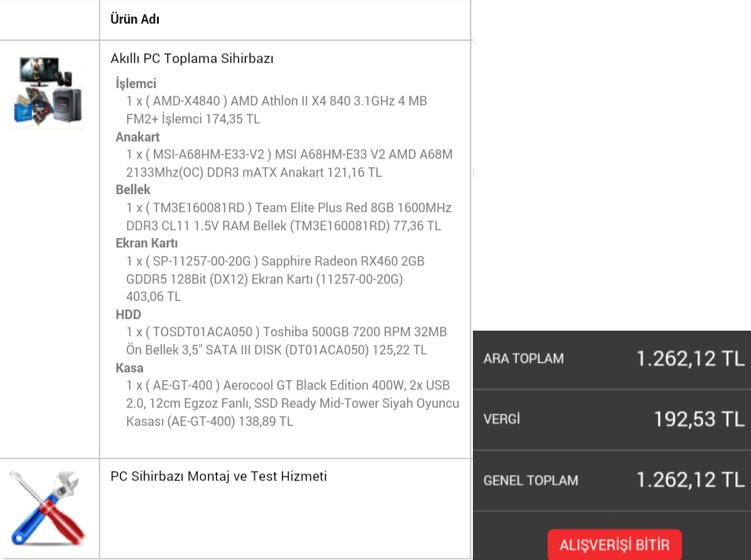Screen dimensions: 751x560
Task: Click the Ekran Kartı category label
Action: [147, 243]
